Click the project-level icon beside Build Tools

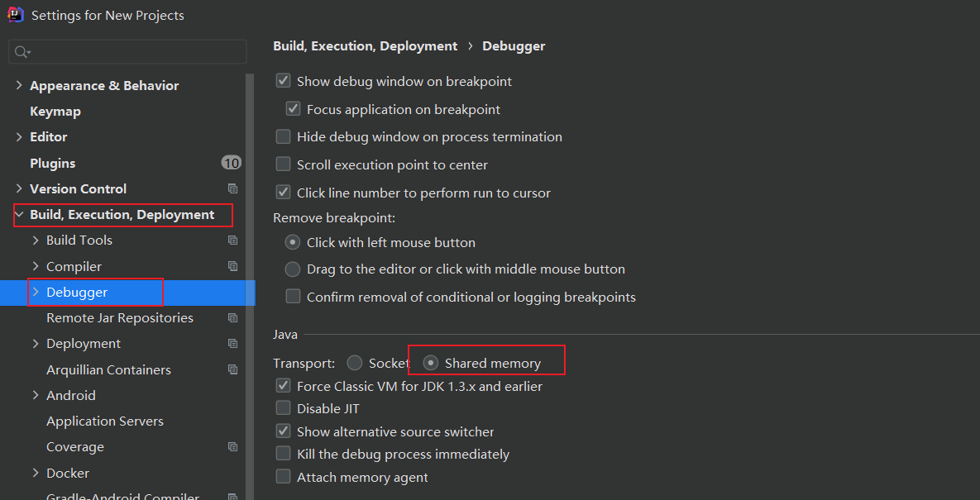coord(232,240)
